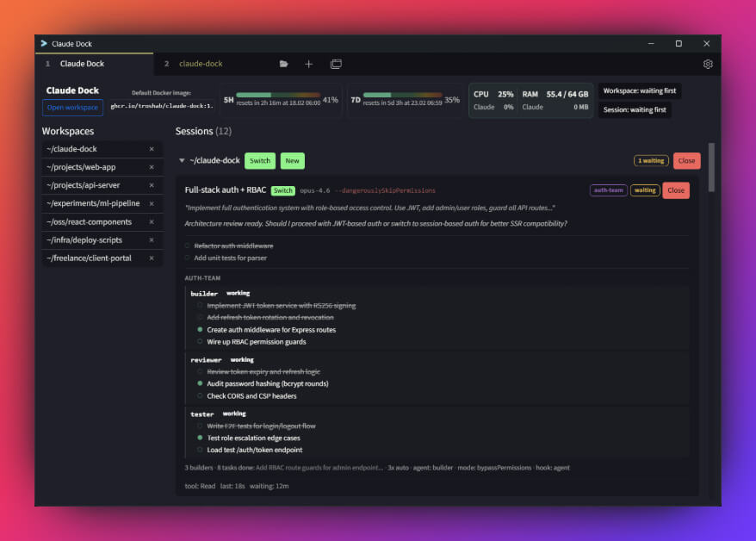Click the CPU 25% usage readout
The image size is (756, 541).
coord(493,94)
